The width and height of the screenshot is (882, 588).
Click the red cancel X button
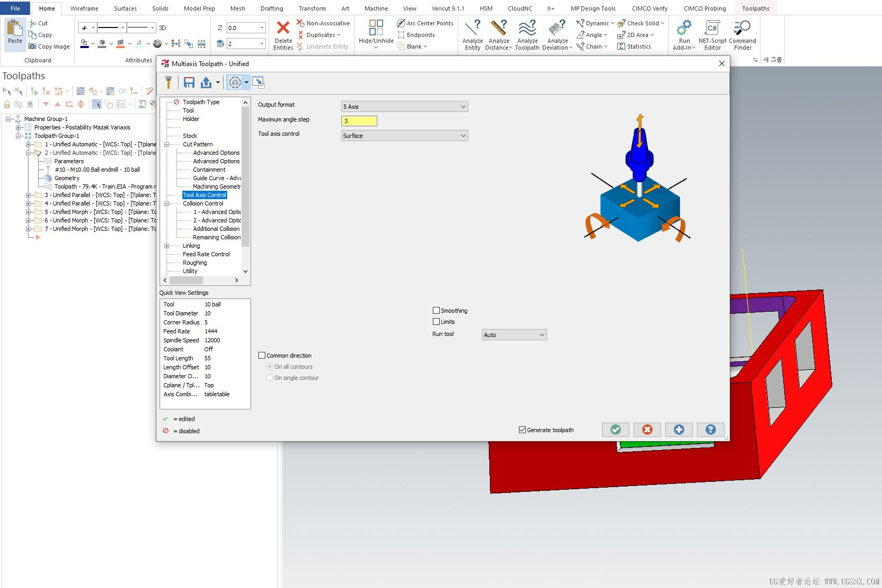click(647, 430)
